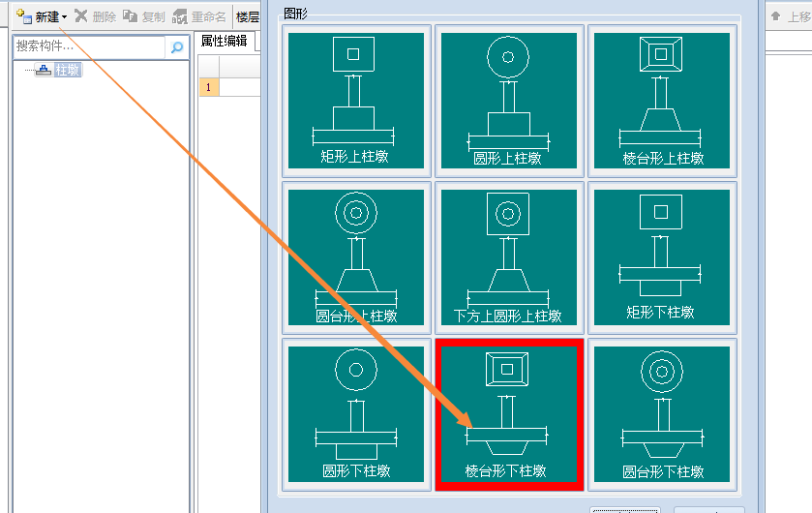Click the 删除 toolbar button
Image resolution: width=812 pixels, height=513 pixels.
96,16
